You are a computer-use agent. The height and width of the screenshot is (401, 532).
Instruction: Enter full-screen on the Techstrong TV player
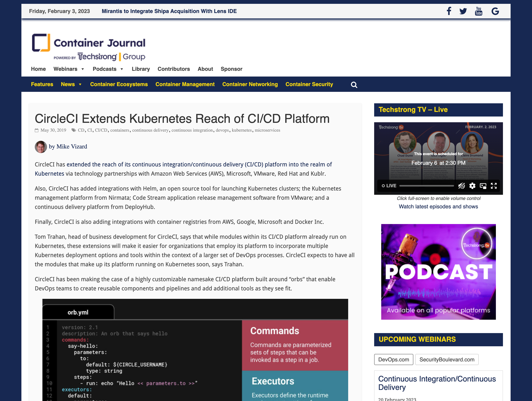(x=494, y=186)
